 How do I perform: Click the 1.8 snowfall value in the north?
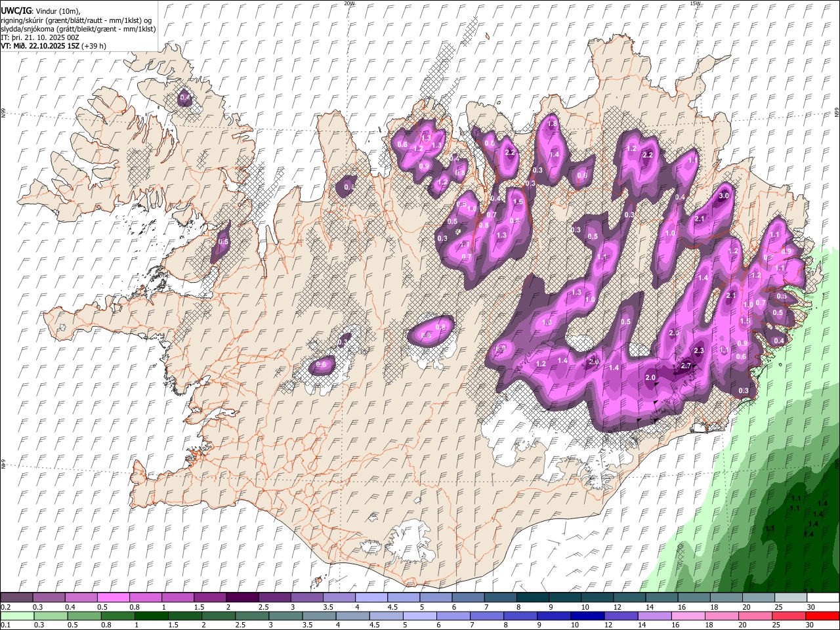[553, 123]
